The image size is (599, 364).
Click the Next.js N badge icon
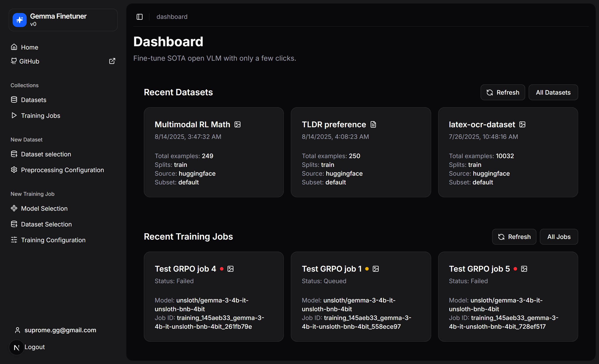pyautogui.click(x=16, y=348)
